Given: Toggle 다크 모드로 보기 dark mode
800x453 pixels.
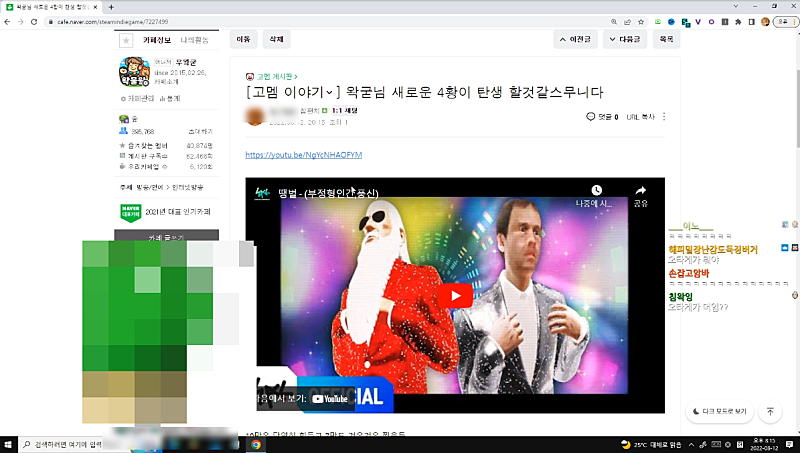Looking at the screenshot, I should pos(719,411).
